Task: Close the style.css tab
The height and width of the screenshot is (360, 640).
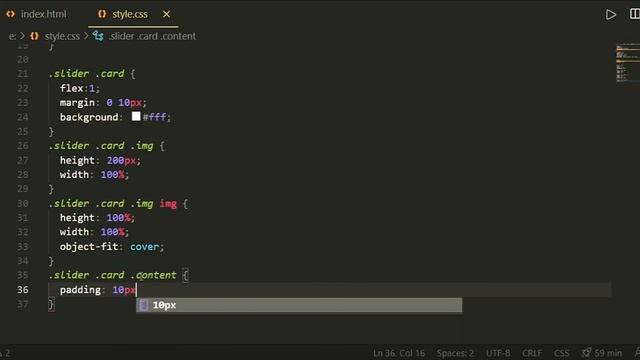Action: coord(167,14)
